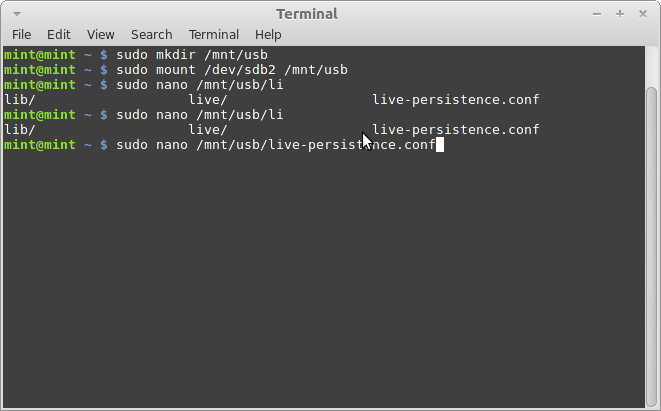The width and height of the screenshot is (661, 411).
Task: Open the View menu
Action: pyautogui.click(x=100, y=34)
